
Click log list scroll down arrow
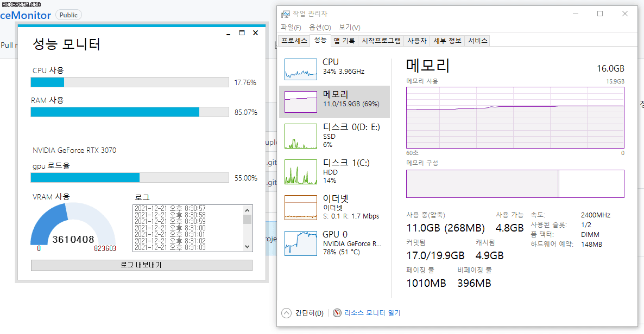coord(247,247)
